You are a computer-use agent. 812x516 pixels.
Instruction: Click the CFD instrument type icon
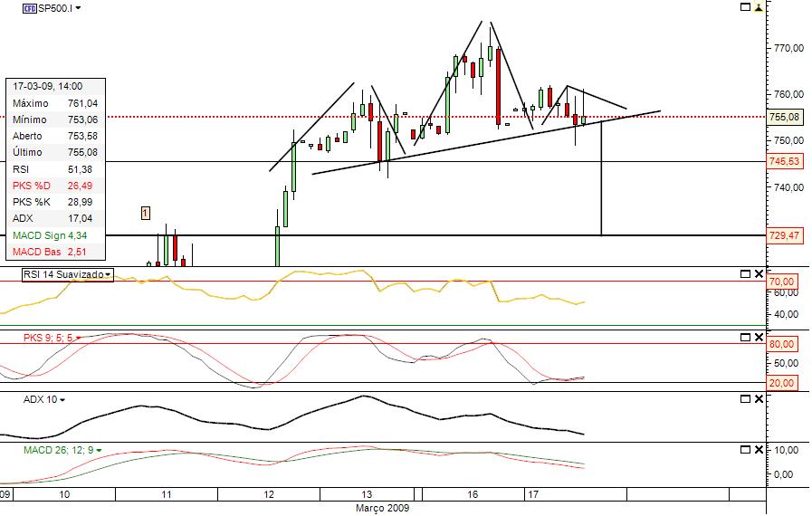(30, 8)
